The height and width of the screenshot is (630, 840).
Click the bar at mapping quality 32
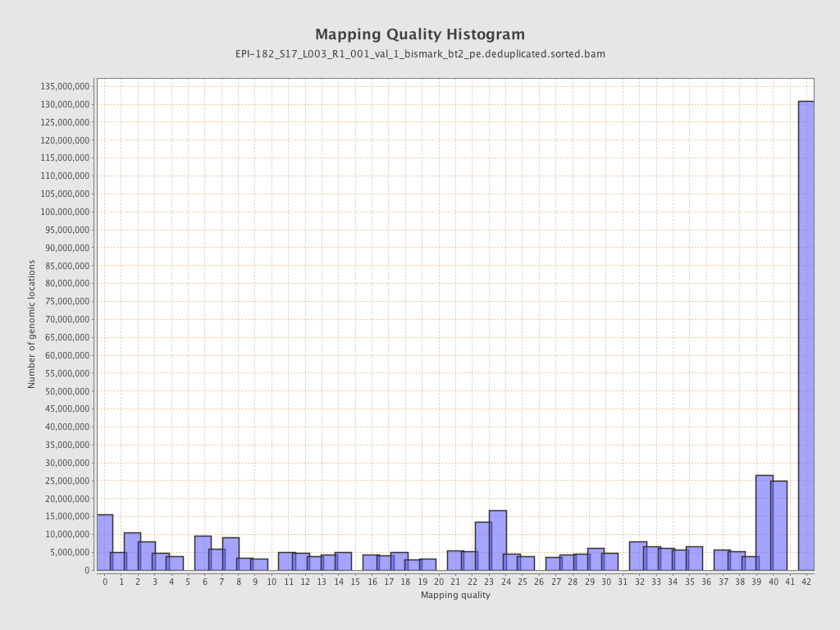click(x=638, y=556)
